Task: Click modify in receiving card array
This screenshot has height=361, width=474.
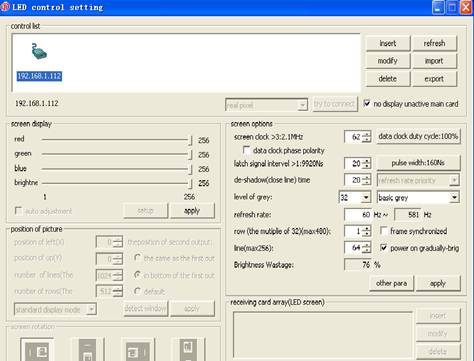Action: [438, 333]
